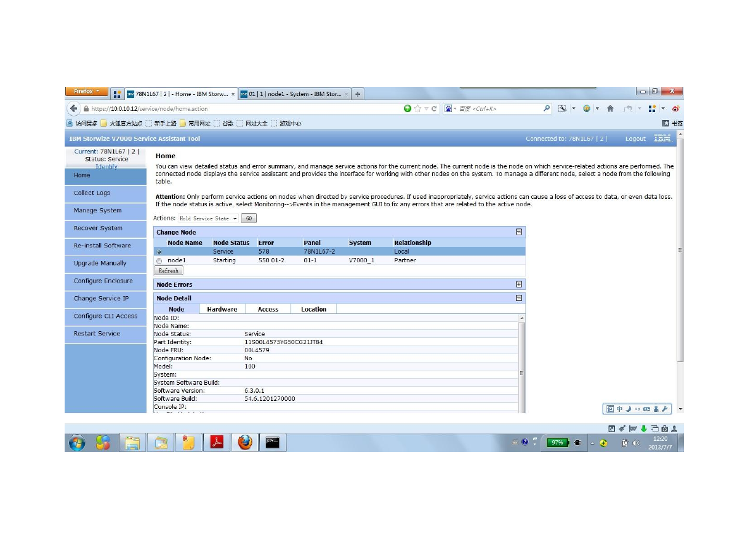Open Configure CLI Access in the sidebar
Image resolution: width=756 pixels, height=535 pixels.
pyautogui.click(x=106, y=316)
